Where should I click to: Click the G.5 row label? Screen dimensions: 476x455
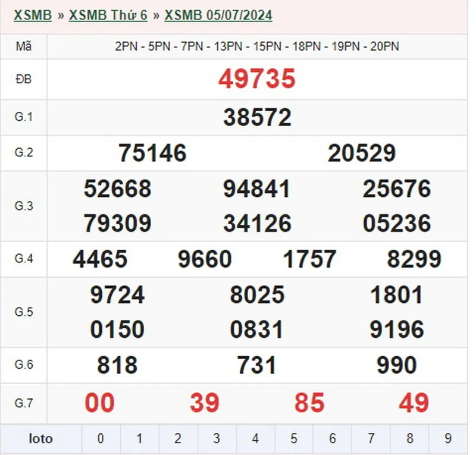pyautogui.click(x=24, y=312)
